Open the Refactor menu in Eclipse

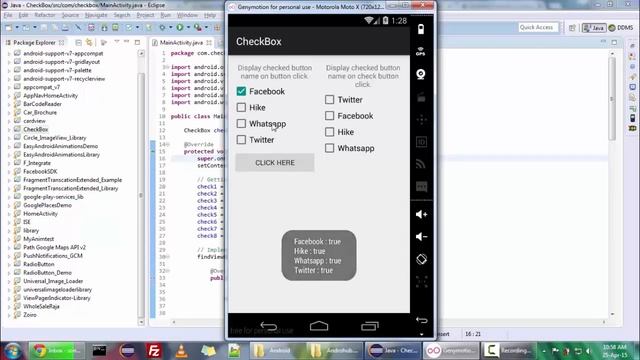[44, 15]
